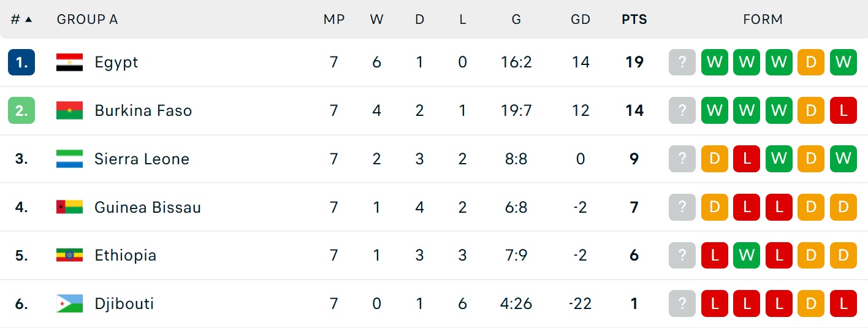Screen dimensions: 868x328
Task: Click the Burkina Faso flag icon
Action: tap(69, 110)
